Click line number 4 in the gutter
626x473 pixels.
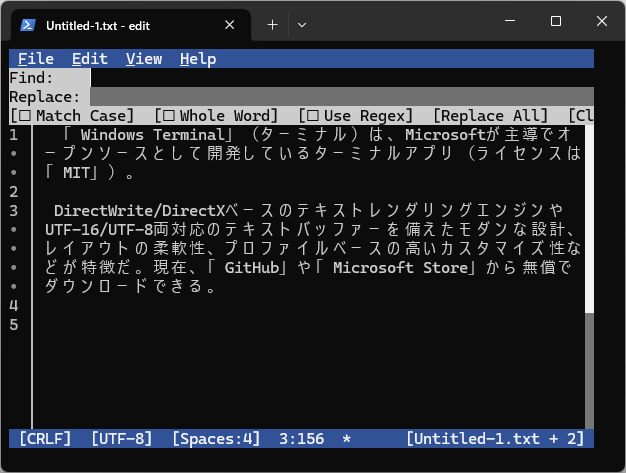click(14, 306)
